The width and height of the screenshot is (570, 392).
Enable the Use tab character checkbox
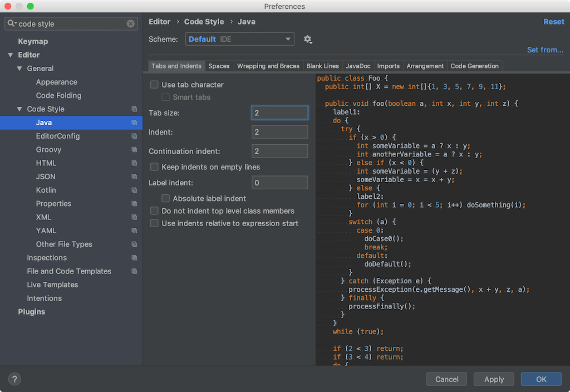click(154, 85)
